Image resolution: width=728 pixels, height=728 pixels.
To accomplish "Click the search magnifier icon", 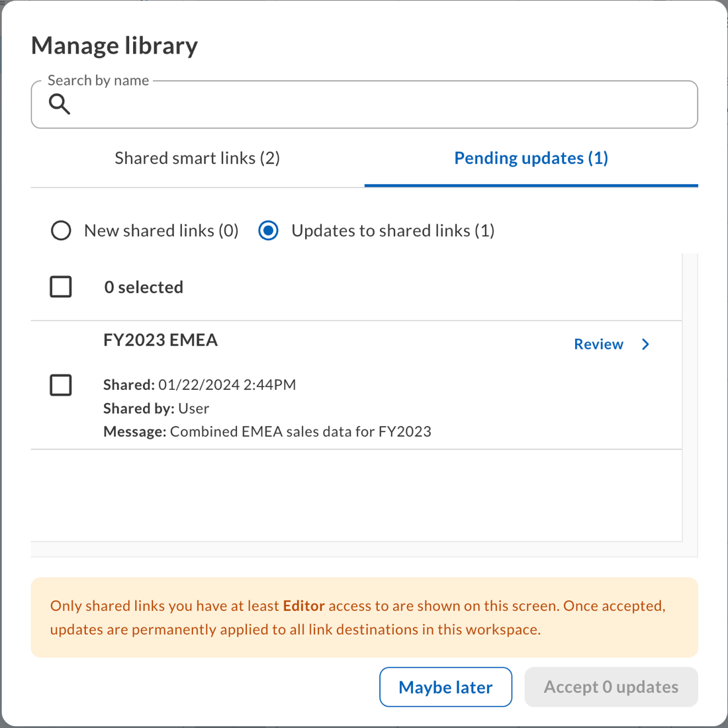I will click(59, 104).
